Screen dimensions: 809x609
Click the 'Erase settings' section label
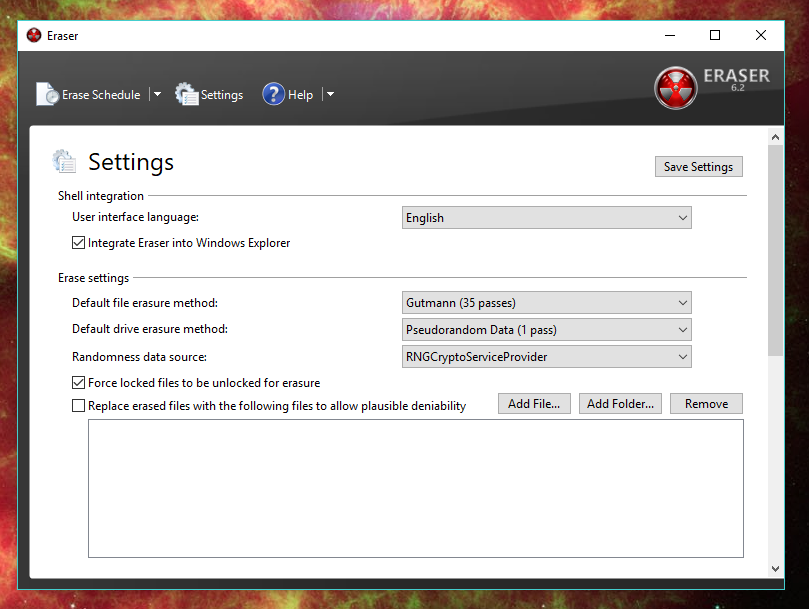tap(93, 278)
